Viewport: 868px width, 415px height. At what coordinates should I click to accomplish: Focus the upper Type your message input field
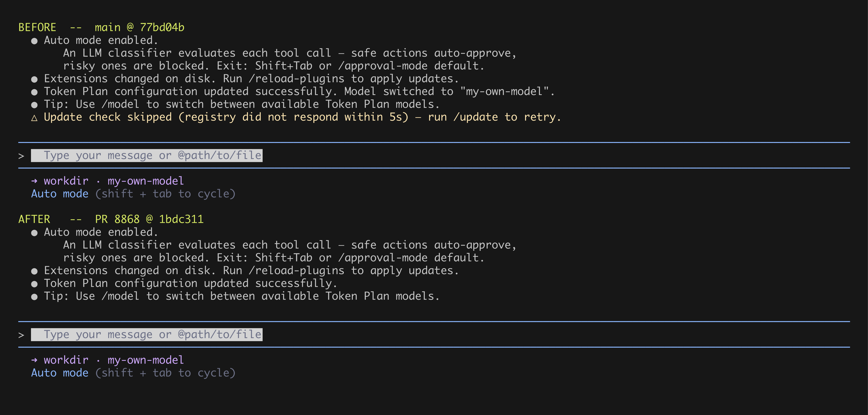(147, 156)
